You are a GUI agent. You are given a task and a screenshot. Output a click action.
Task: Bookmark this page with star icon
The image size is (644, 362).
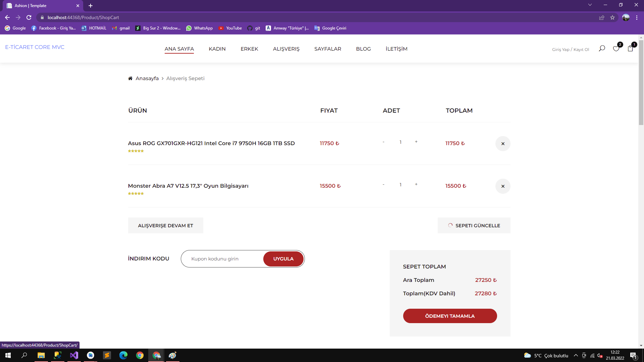pos(612,17)
